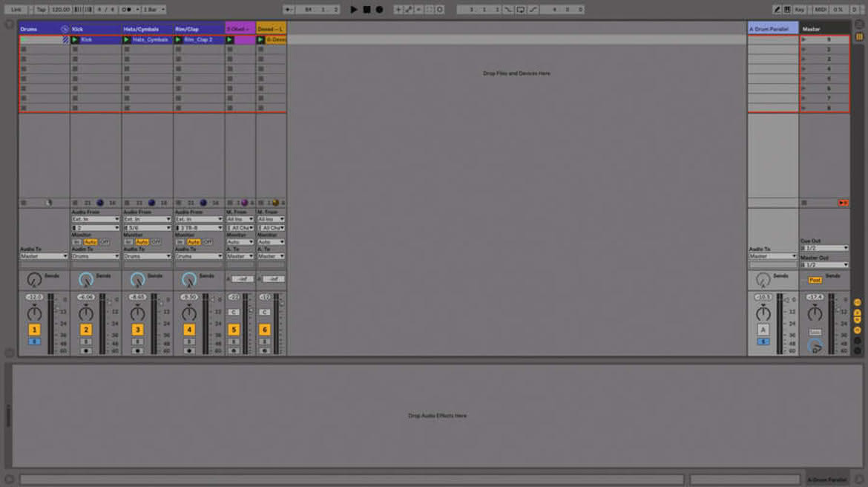Open the Kick track Audio To dropdown
This screenshot has width=868, height=487.
coord(95,257)
